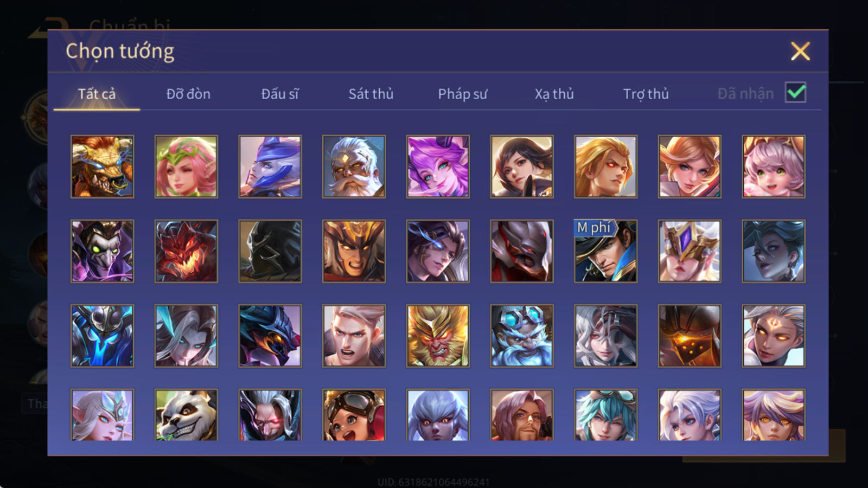Select the blue-bearded goggles dwarf hero
The height and width of the screenshot is (488, 868).
click(x=522, y=336)
